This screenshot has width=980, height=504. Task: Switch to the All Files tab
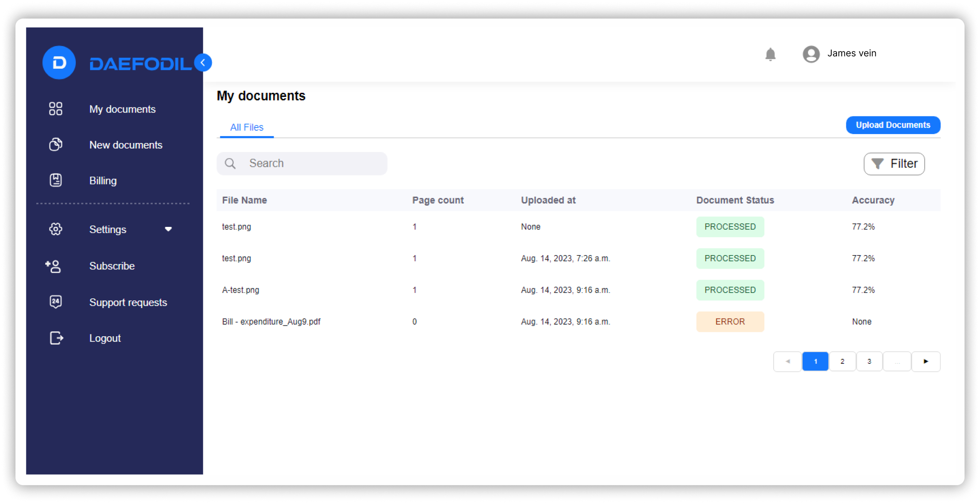247,128
